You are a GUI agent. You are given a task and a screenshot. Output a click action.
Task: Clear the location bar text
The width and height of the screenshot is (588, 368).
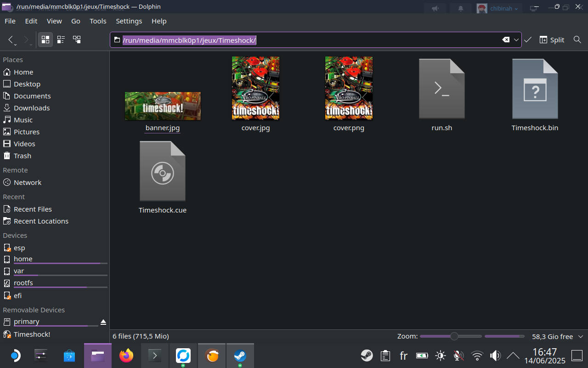coord(506,40)
